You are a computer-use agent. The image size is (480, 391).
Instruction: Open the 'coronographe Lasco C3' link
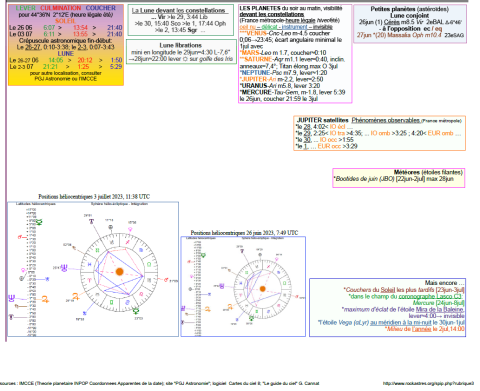tap(430, 296)
